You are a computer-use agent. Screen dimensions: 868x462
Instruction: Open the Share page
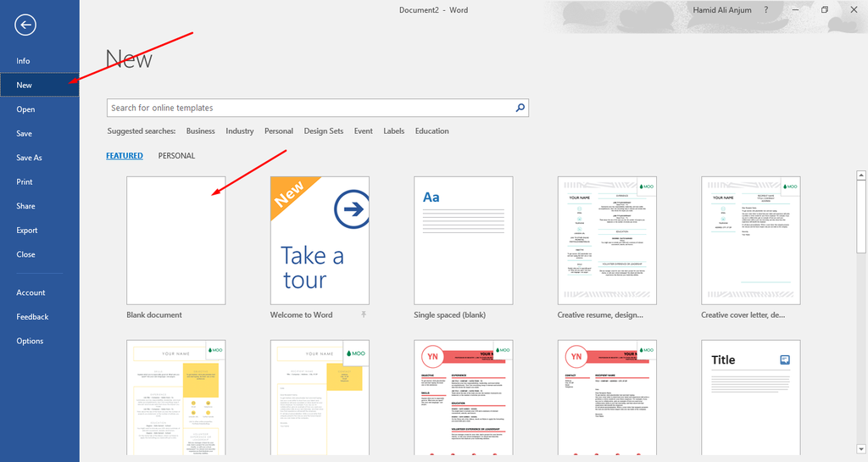pos(39,206)
